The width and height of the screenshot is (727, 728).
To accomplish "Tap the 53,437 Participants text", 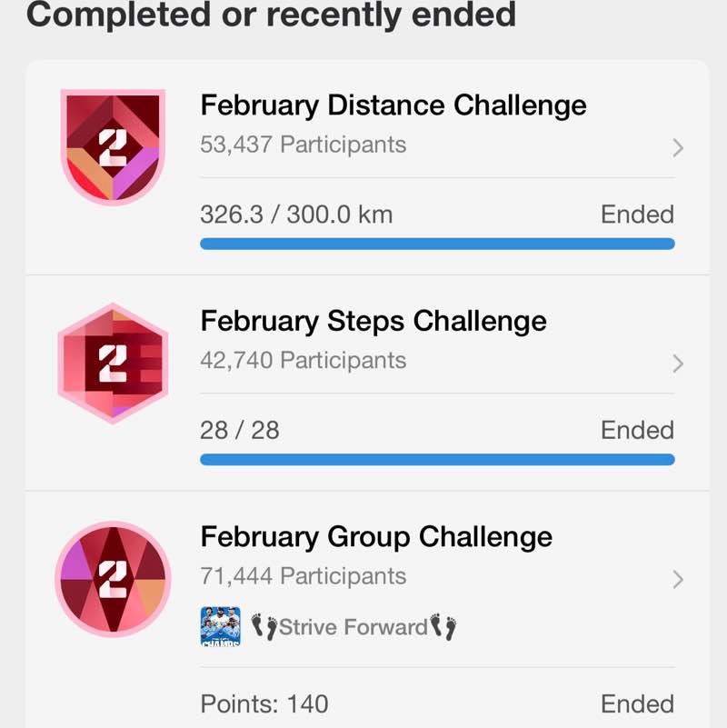I will (x=303, y=145).
